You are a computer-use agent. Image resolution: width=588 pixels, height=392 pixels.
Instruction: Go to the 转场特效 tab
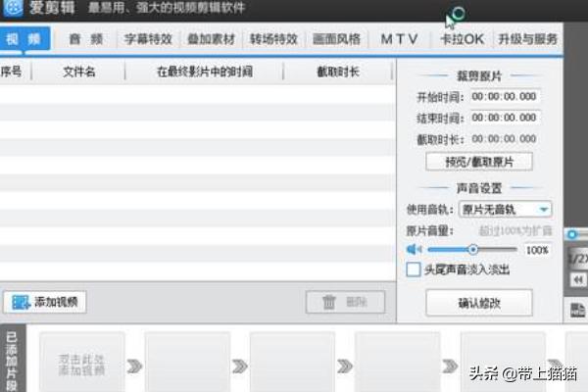point(273,40)
